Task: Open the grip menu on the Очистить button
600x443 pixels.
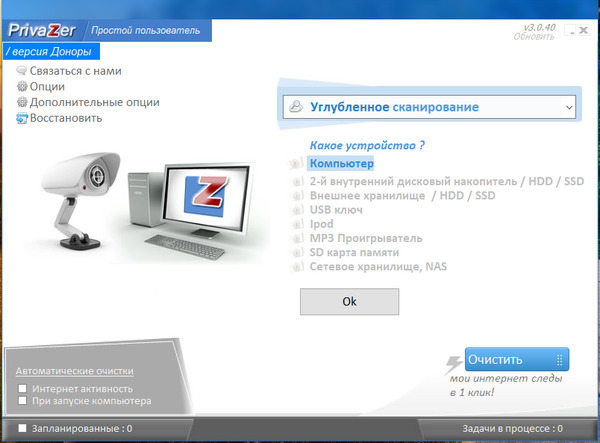Action: [559, 359]
